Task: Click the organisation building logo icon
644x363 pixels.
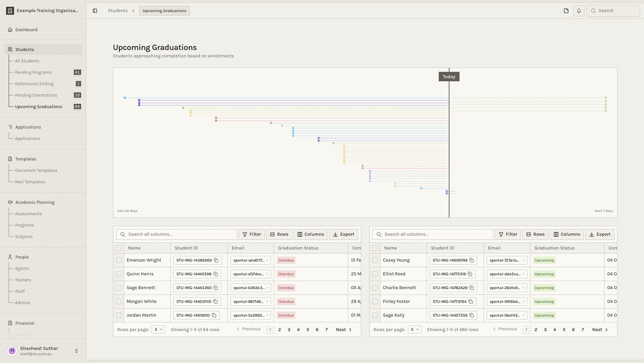Action: pyautogui.click(x=10, y=10)
